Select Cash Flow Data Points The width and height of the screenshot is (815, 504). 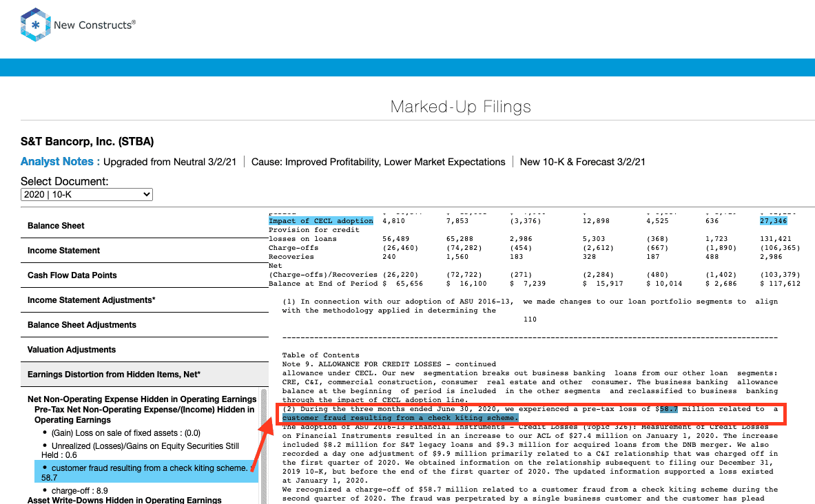click(x=145, y=275)
